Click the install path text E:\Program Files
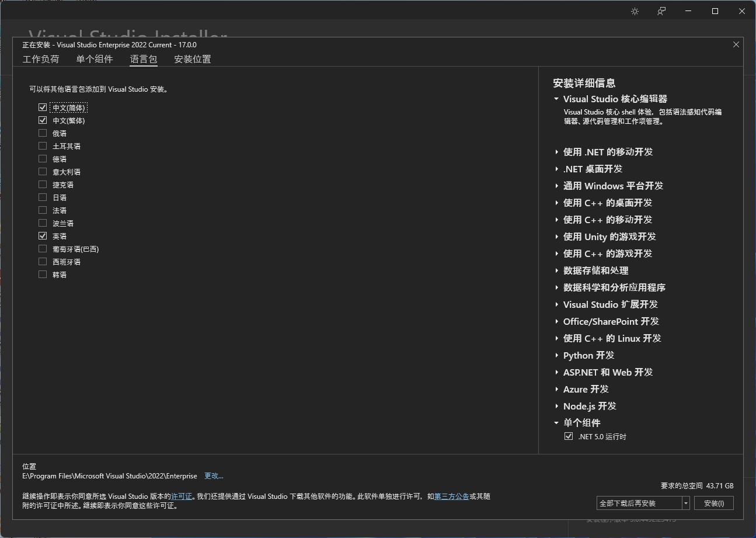The height and width of the screenshot is (538, 756). point(110,476)
